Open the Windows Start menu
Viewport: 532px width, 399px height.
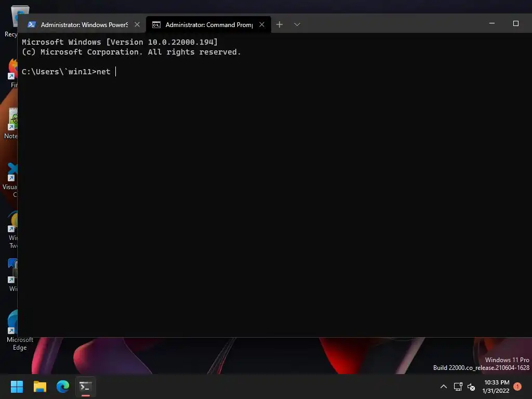point(17,387)
